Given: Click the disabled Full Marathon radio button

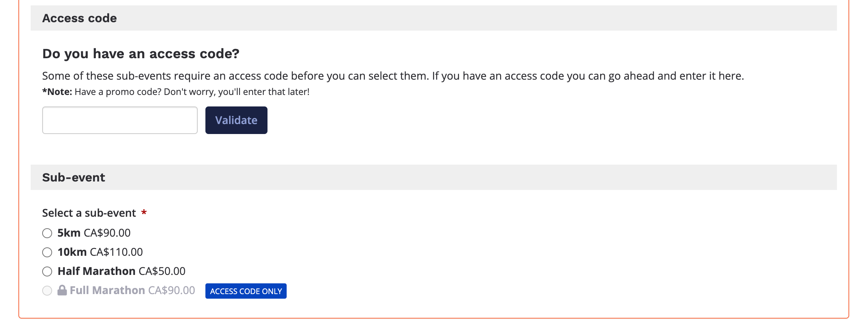Looking at the screenshot, I should (47, 291).
